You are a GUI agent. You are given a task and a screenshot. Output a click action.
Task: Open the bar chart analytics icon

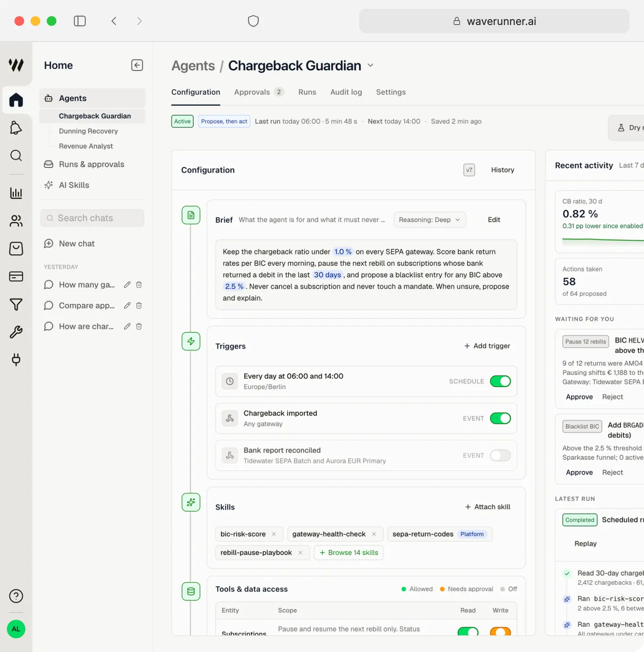click(16, 193)
